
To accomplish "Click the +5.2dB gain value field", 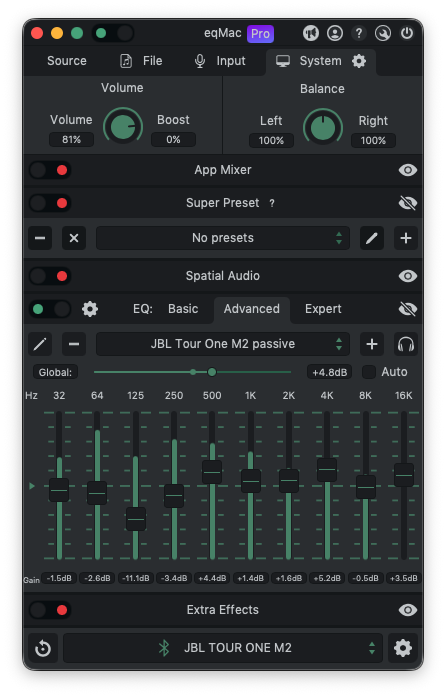I will click(x=327, y=578).
